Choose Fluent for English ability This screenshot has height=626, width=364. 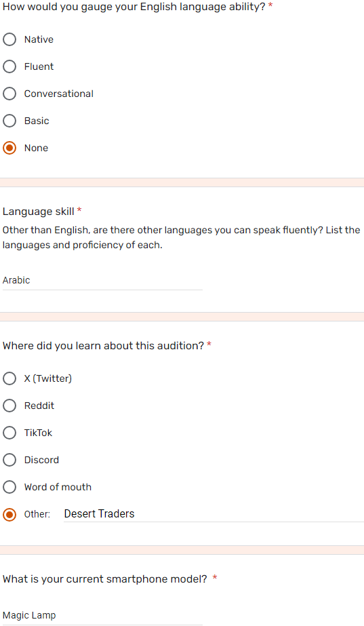tap(9, 66)
